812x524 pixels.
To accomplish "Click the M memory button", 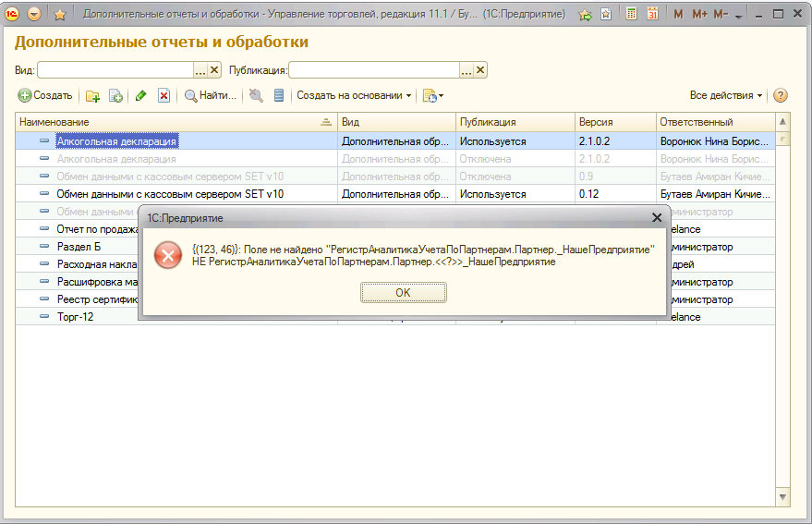I will point(678,15).
